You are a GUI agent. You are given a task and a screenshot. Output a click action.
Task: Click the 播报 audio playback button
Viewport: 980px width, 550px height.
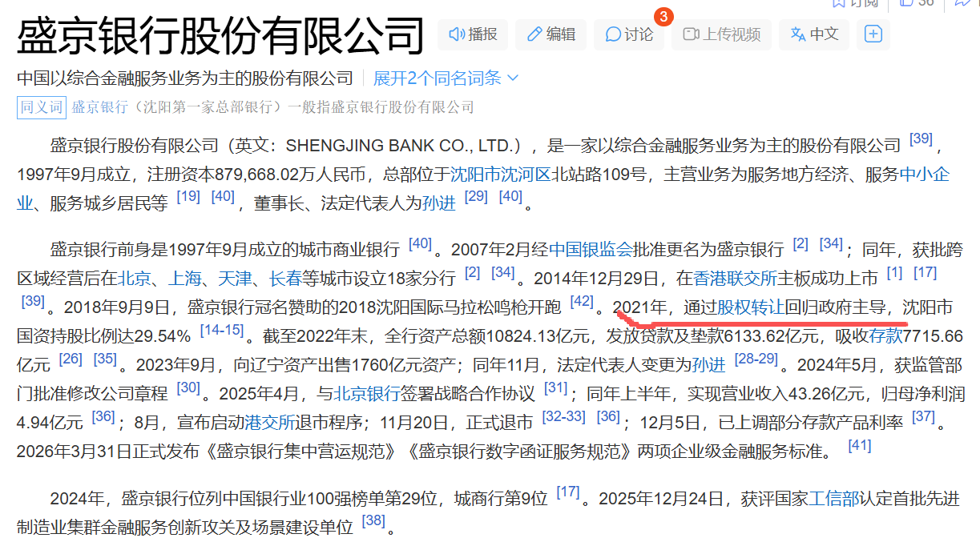[473, 34]
